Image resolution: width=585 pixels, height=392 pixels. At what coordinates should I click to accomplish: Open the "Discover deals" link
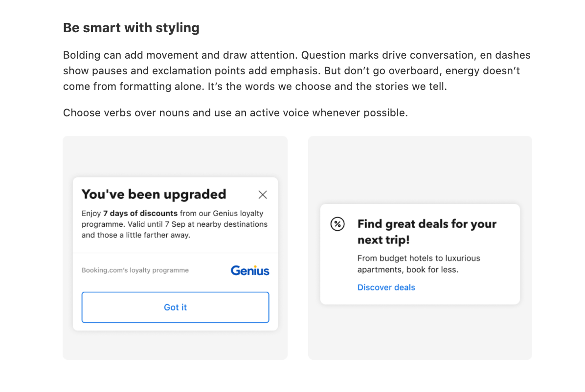pos(386,287)
